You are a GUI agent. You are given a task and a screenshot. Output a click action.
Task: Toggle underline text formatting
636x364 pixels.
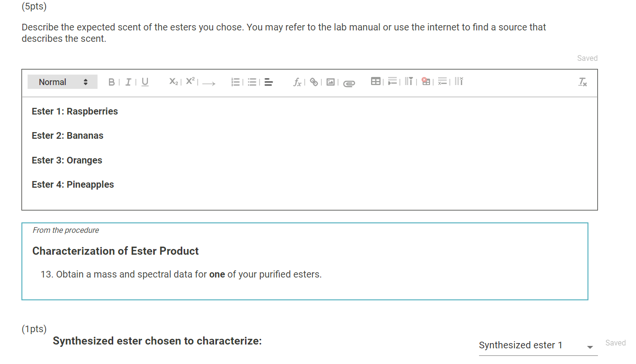(144, 82)
